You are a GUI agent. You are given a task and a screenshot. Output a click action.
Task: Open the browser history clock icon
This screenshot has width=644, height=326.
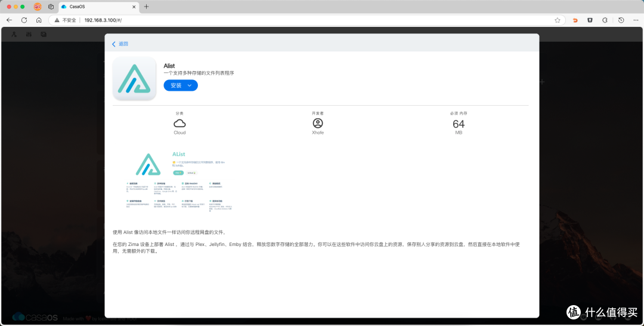point(621,20)
